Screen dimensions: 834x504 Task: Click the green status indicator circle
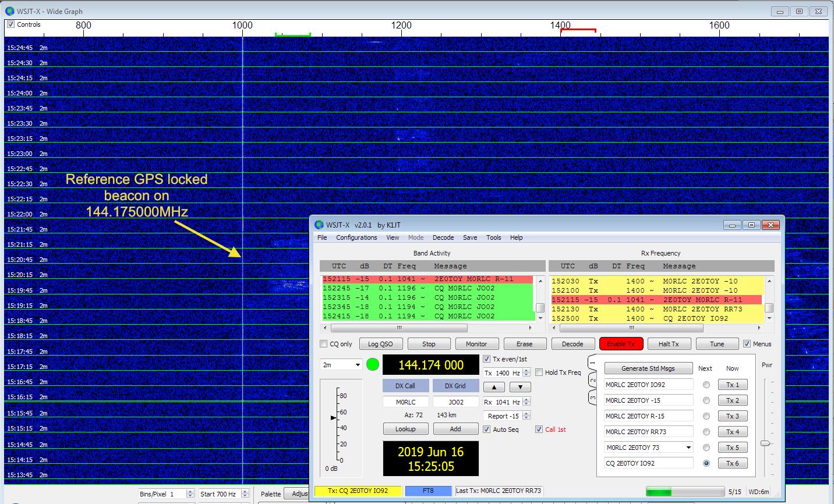(373, 365)
